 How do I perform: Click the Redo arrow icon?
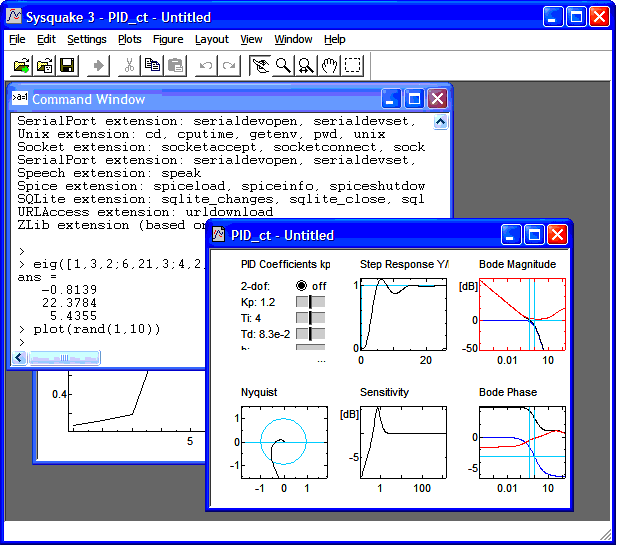pyautogui.click(x=229, y=66)
